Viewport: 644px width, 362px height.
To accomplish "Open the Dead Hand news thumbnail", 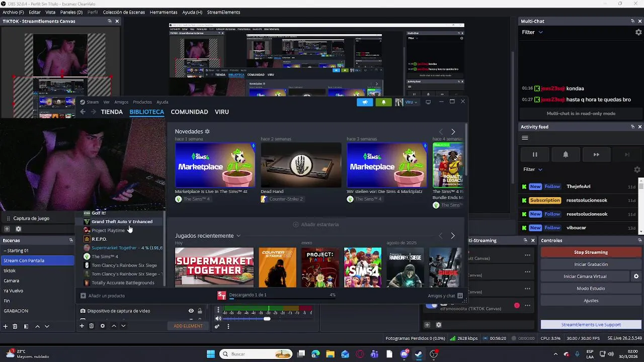I will pos(301,165).
